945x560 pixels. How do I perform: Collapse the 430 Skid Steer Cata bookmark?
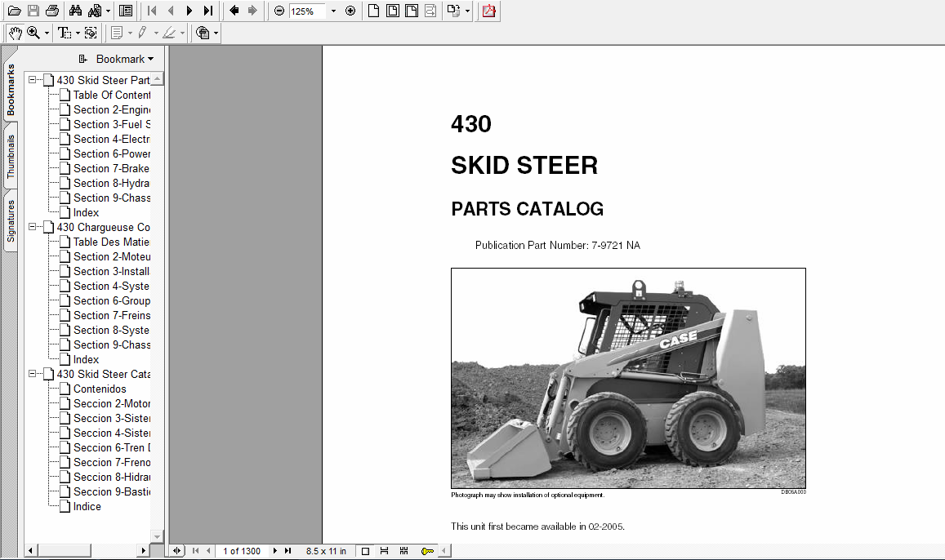point(33,374)
